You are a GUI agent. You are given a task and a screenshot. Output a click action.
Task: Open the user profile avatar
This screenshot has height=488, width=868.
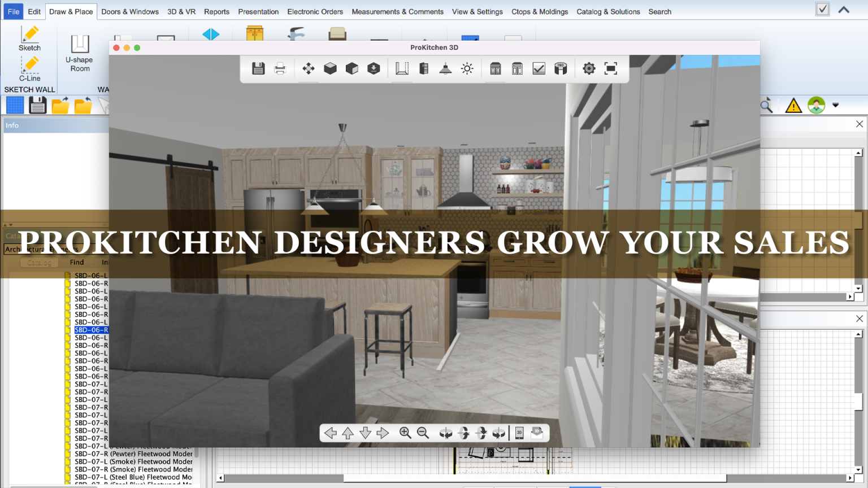816,105
